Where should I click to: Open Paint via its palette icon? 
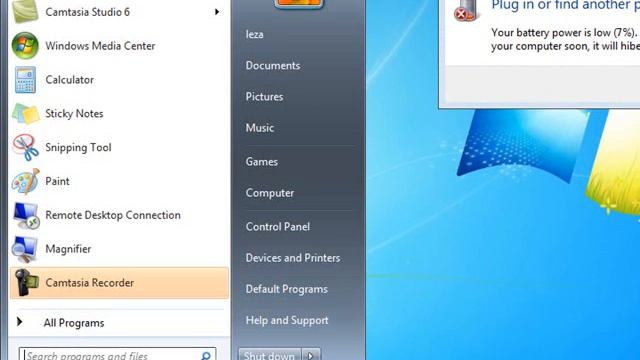click(25, 181)
